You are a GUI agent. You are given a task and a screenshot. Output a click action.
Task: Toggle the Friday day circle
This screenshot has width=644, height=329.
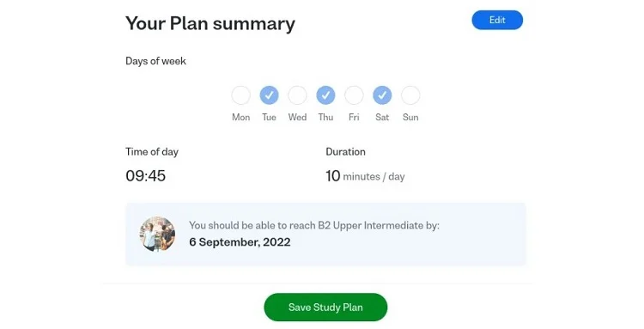click(x=354, y=95)
